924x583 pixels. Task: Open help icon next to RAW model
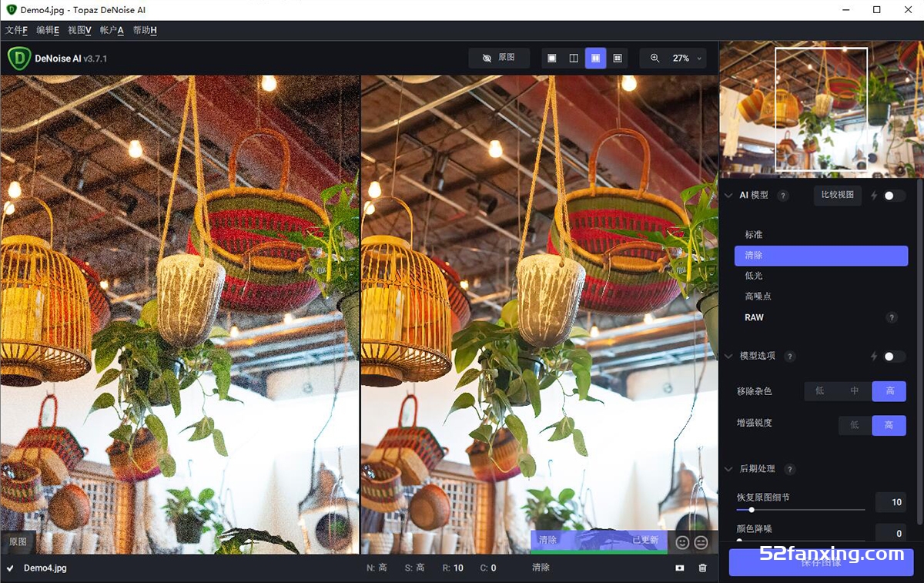[x=892, y=317]
